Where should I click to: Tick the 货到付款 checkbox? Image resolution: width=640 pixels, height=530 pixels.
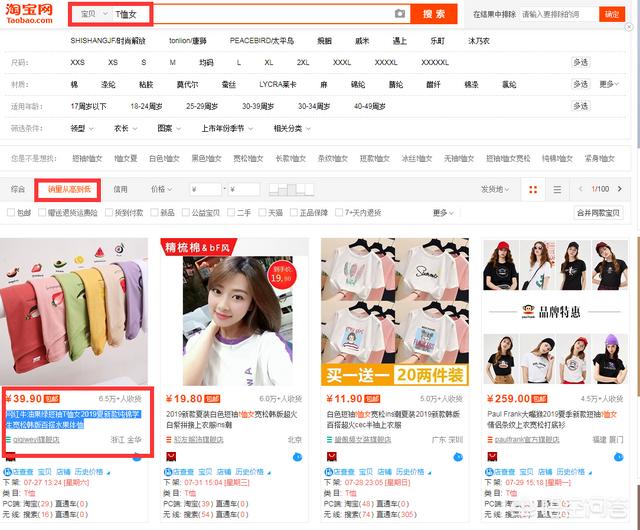(x=109, y=212)
